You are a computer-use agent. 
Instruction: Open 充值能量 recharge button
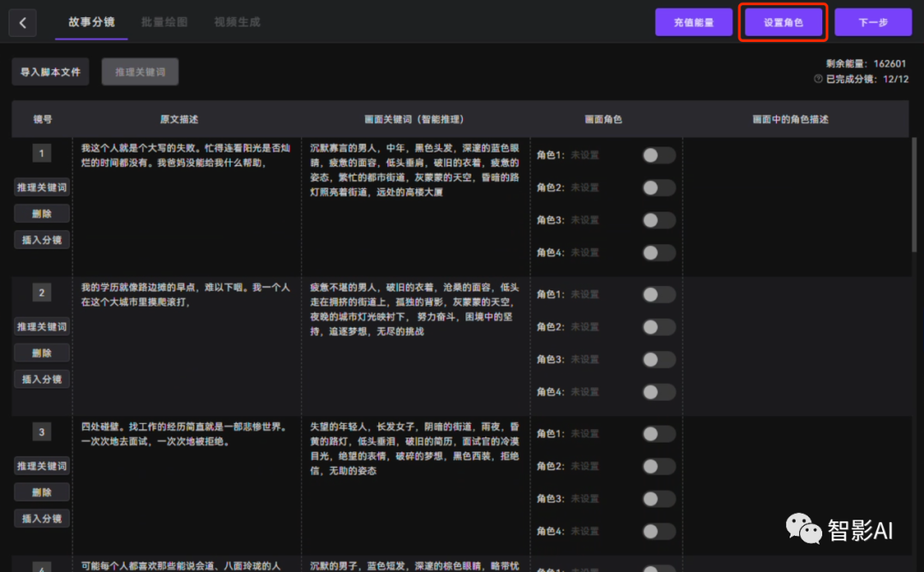(x=694, y=22)
